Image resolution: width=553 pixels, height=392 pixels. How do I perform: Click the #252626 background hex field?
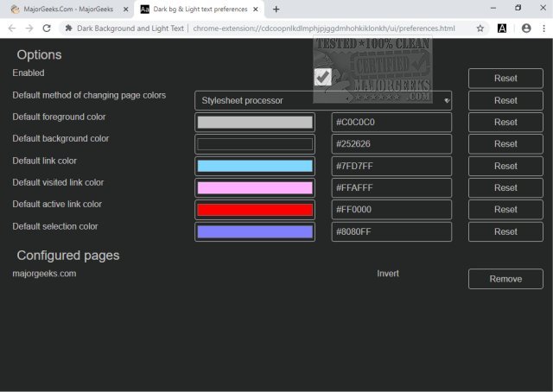(391, 144)
